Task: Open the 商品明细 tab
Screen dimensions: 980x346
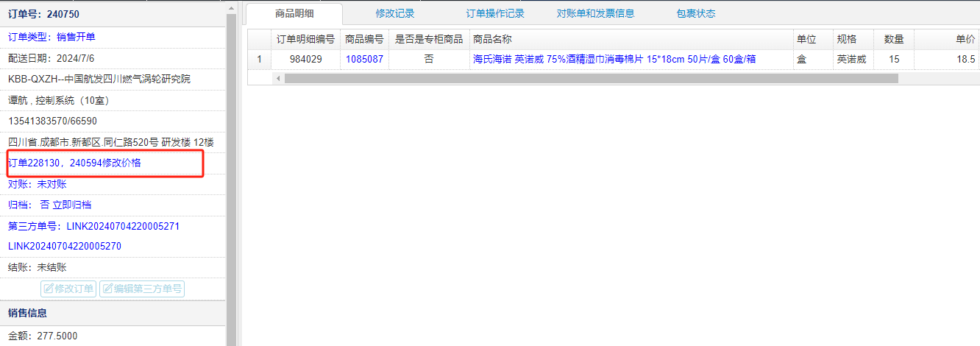Action: pyautogui.click(x=294, y=13)
